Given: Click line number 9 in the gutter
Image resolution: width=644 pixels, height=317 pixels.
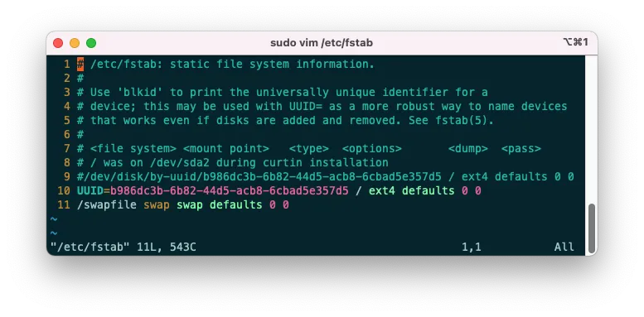Looking at the screenshot, I should pyautogui.click(x=67, y=177).
